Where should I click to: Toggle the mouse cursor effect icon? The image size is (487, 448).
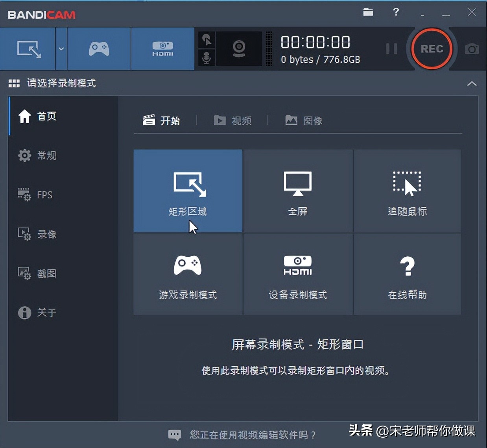point(207,40)
